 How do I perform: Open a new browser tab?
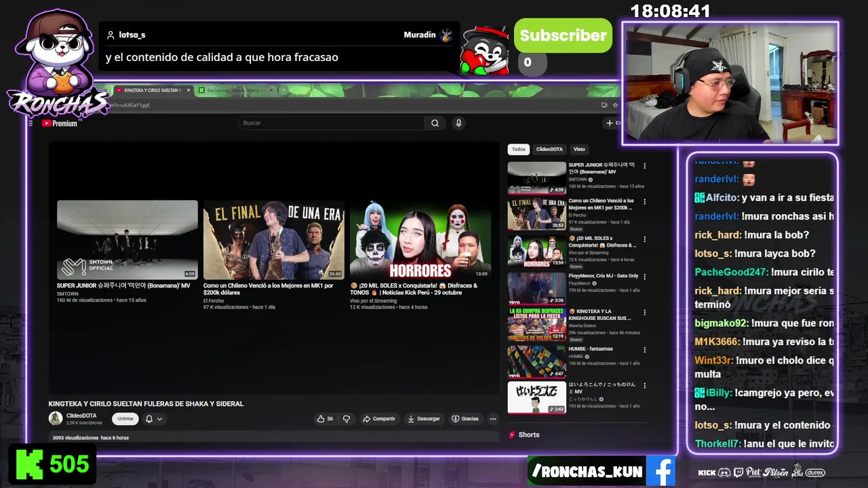coord(284,90)
